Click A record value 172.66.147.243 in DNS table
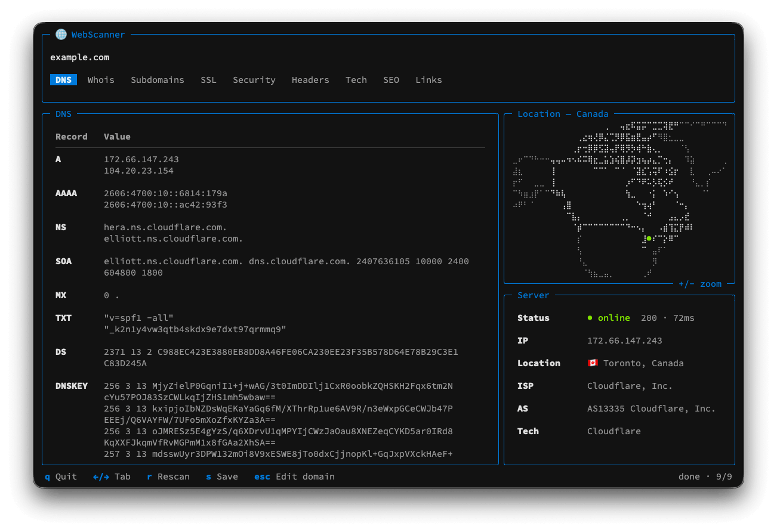 pos(141,159)
